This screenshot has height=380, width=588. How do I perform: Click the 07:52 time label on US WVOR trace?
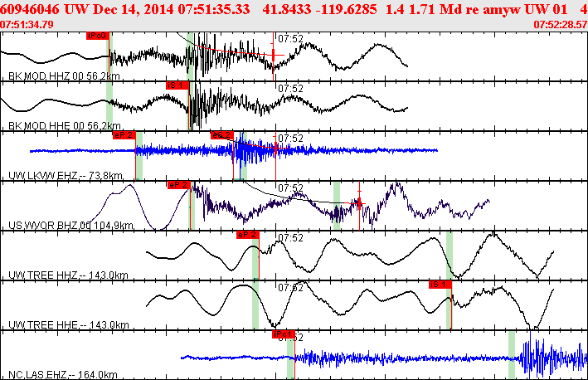tap(290, 188)
